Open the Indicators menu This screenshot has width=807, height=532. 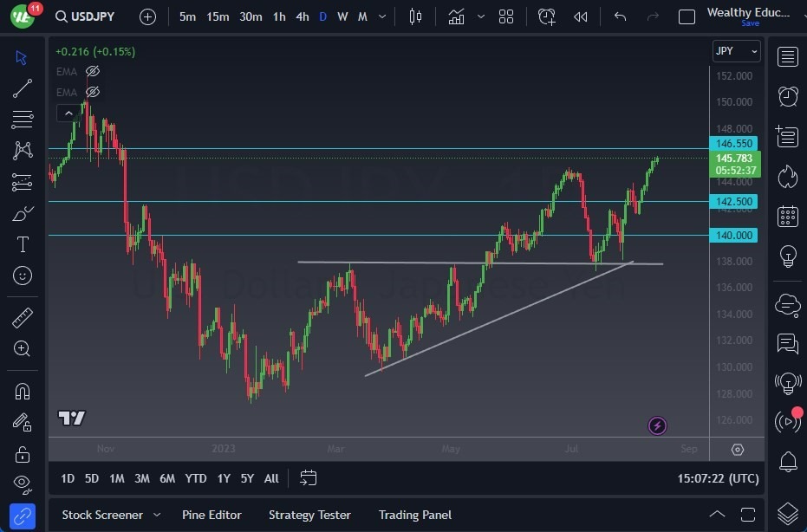click(x=457, y=16)
